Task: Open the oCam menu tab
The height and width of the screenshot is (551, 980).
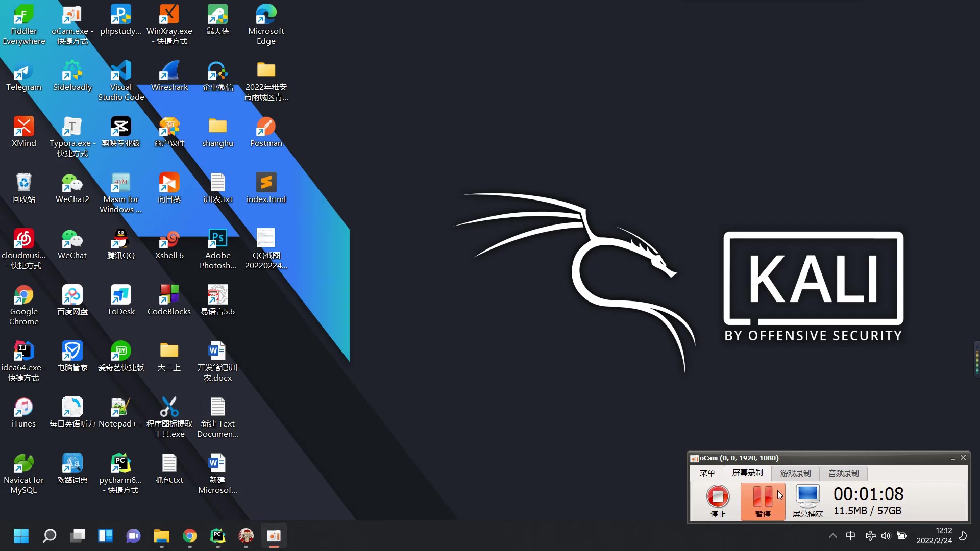Action: point(707,473)
